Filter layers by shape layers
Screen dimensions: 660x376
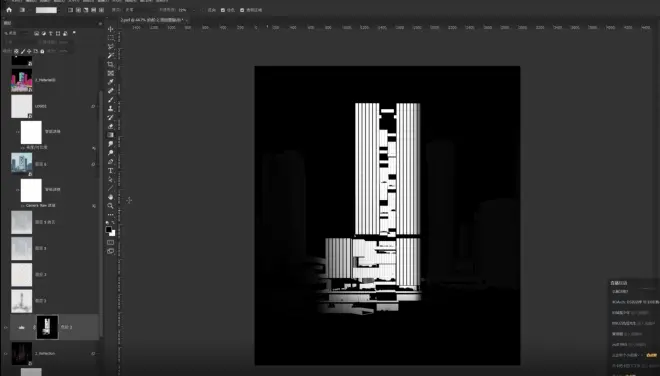58,33
